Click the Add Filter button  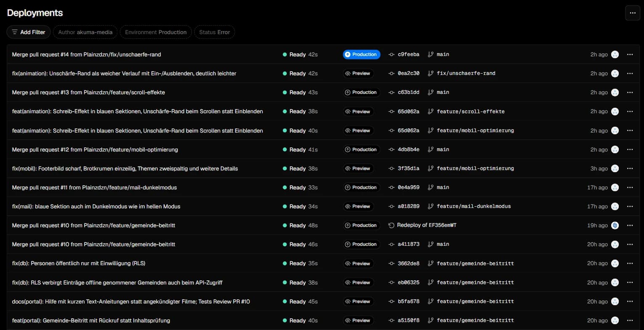[x=29, y=32]
